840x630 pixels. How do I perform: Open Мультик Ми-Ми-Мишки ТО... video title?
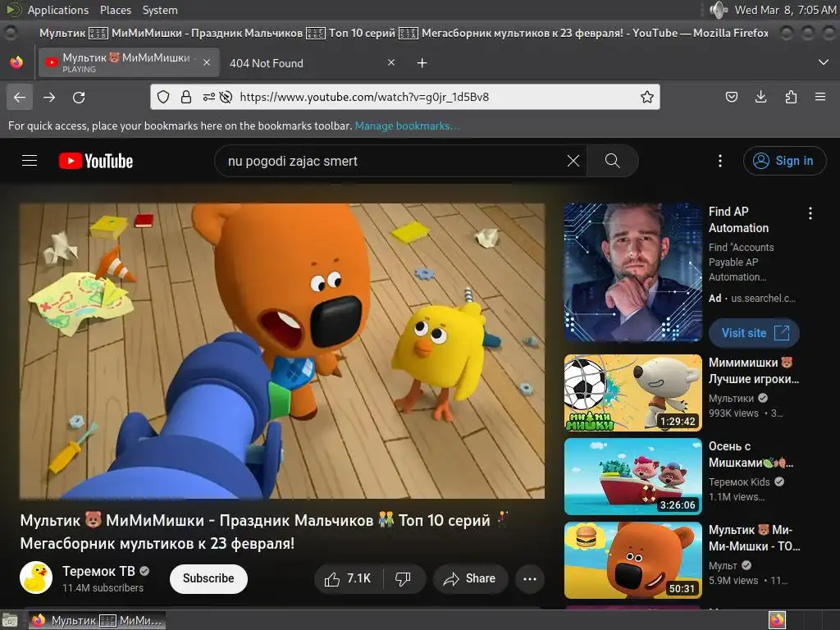pyautogui.click(x=755, y=538)
